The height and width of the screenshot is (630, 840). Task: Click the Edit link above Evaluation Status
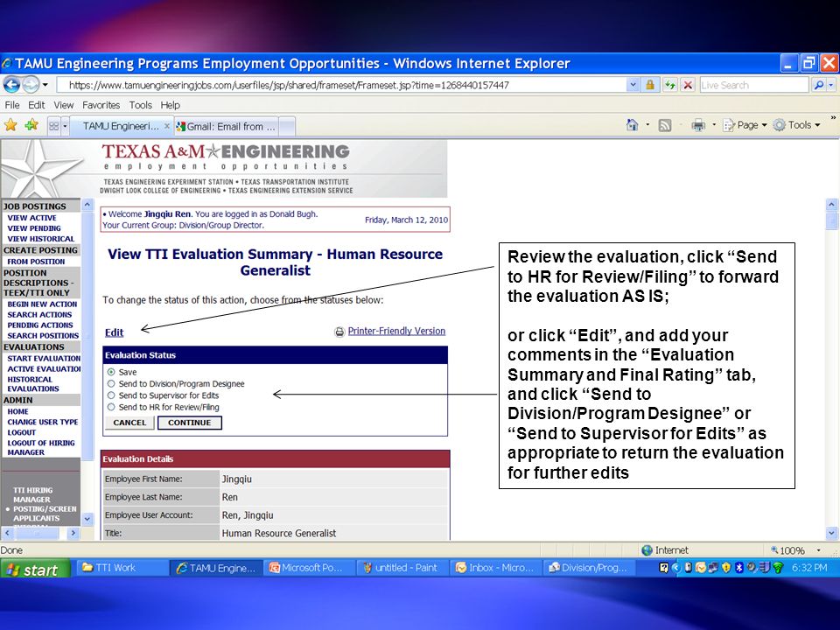(x=114, y=332)
